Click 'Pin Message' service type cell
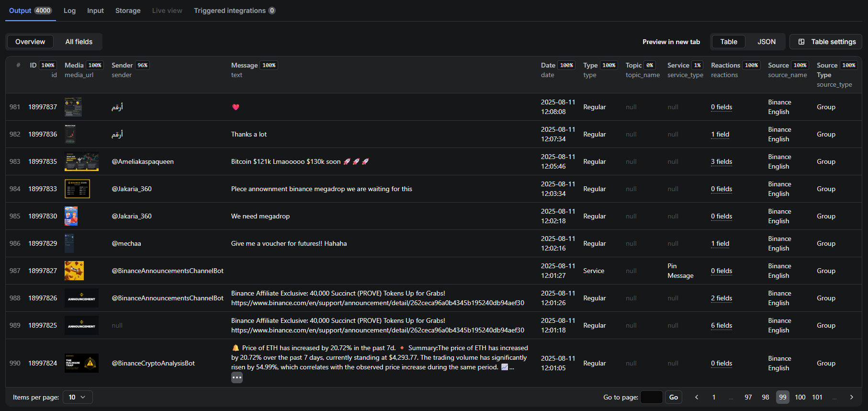 click(x=680, y=271)
